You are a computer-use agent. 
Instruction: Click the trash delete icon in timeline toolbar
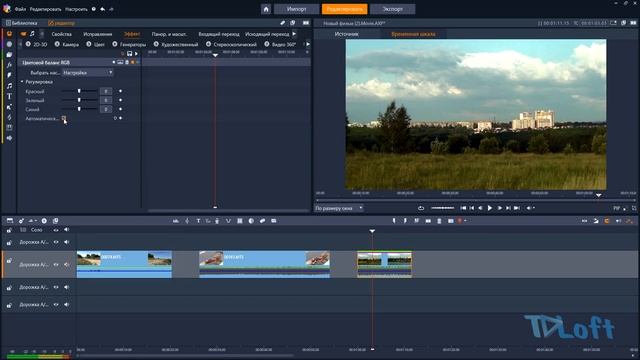[439, 221]
